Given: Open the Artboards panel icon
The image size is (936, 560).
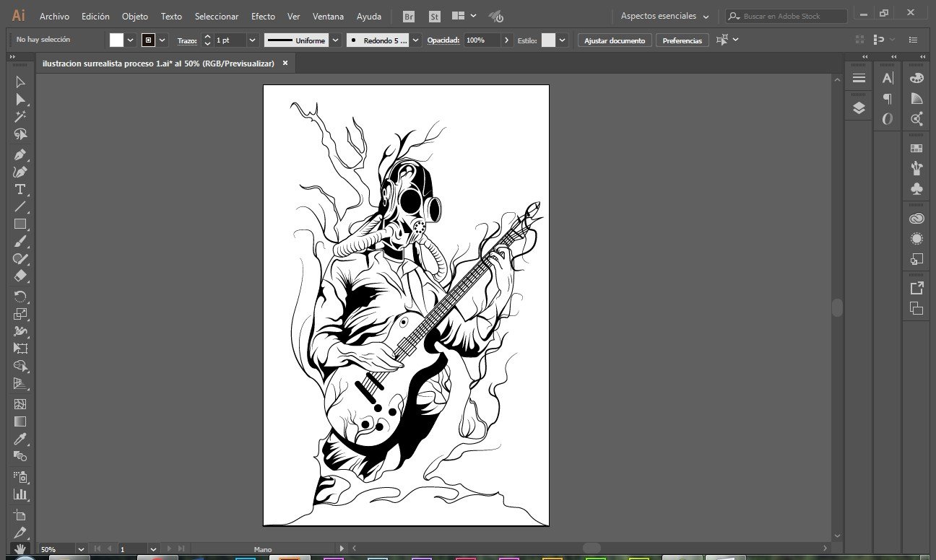Looking at the screenshot, I should (916, 308).
